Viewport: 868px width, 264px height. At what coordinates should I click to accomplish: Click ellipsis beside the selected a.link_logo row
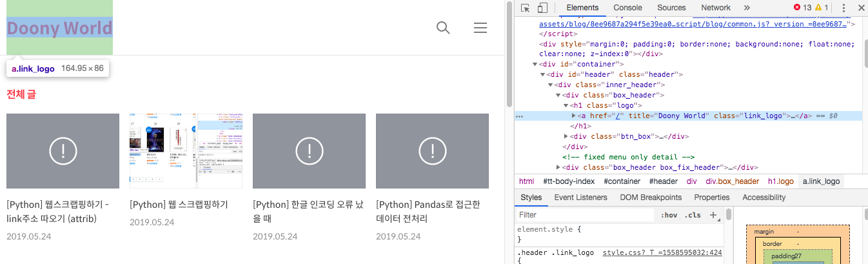(519, 116)
